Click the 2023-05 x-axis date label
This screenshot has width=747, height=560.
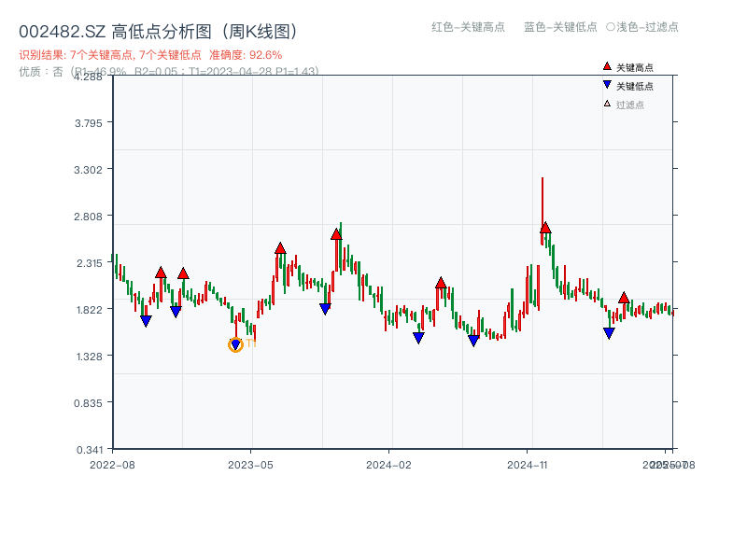[x=250, y=465]
